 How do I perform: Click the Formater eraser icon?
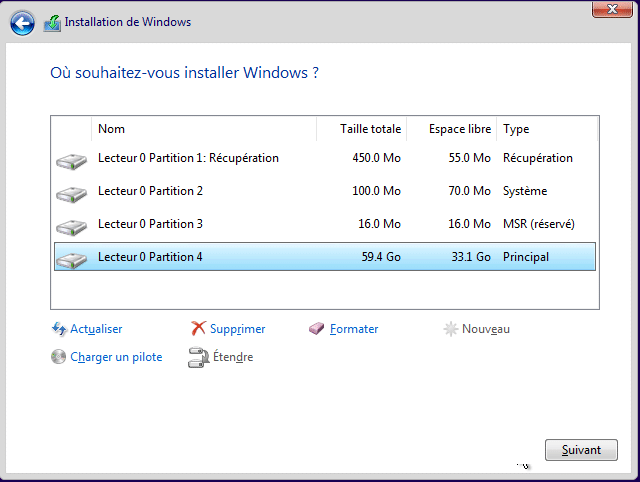click(318, 329)
